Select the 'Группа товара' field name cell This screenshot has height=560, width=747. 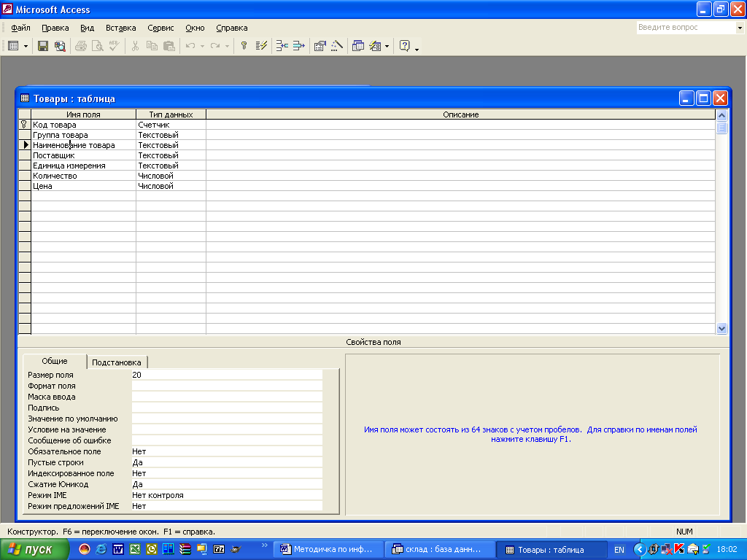point(83,135)
